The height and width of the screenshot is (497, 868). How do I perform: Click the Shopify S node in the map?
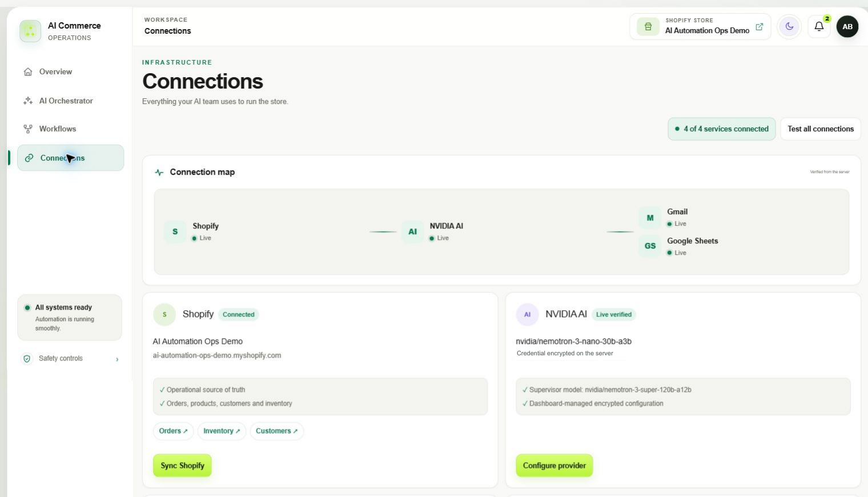175,231
